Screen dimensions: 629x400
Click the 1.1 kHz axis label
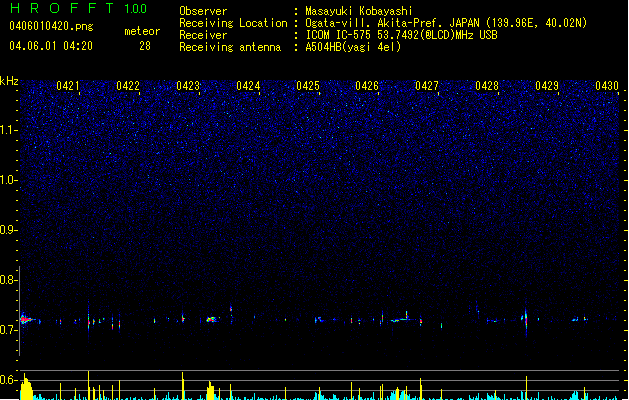click(x=8, y=130)
